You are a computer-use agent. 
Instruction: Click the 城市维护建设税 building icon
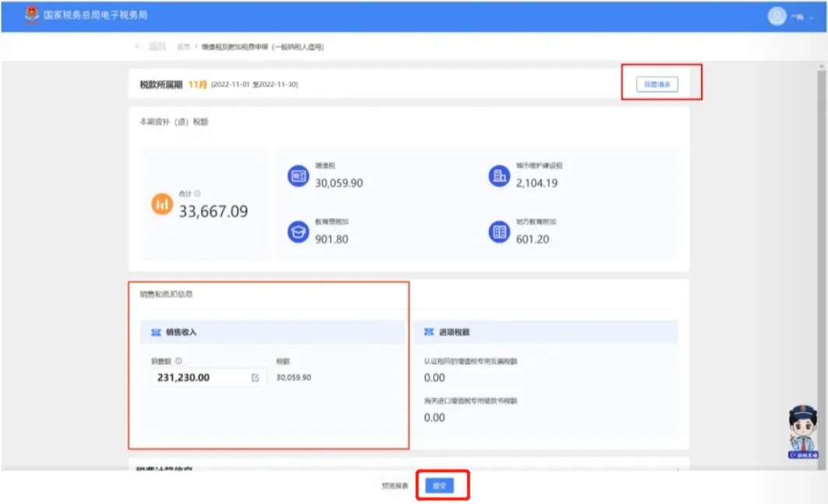499,176
